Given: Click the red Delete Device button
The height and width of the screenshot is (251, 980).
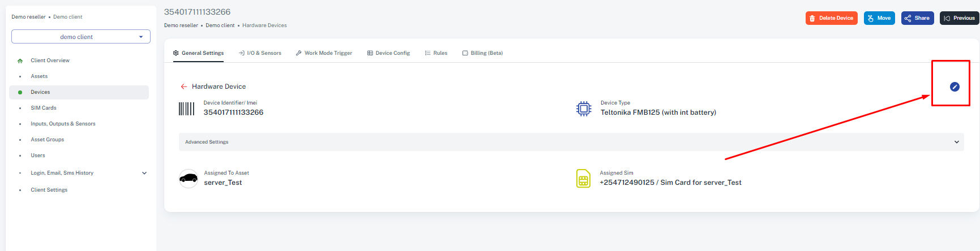Looking at the screenshot, I should tap(832, 18).
